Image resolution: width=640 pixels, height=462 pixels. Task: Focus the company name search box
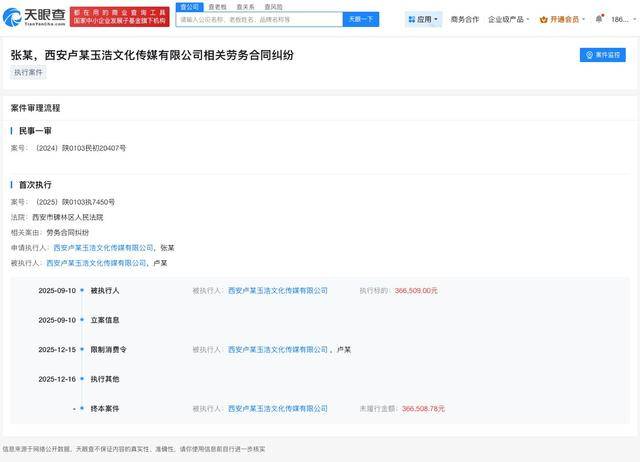259,19
